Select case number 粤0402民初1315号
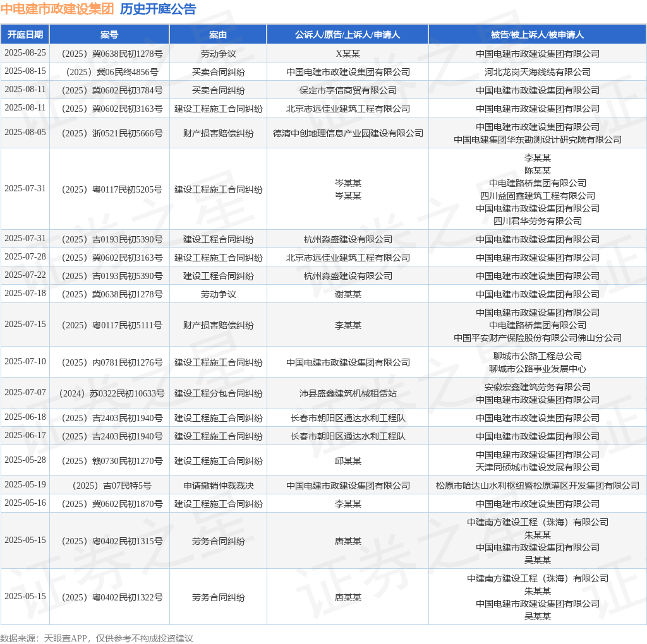 click(x=112, y=541)
